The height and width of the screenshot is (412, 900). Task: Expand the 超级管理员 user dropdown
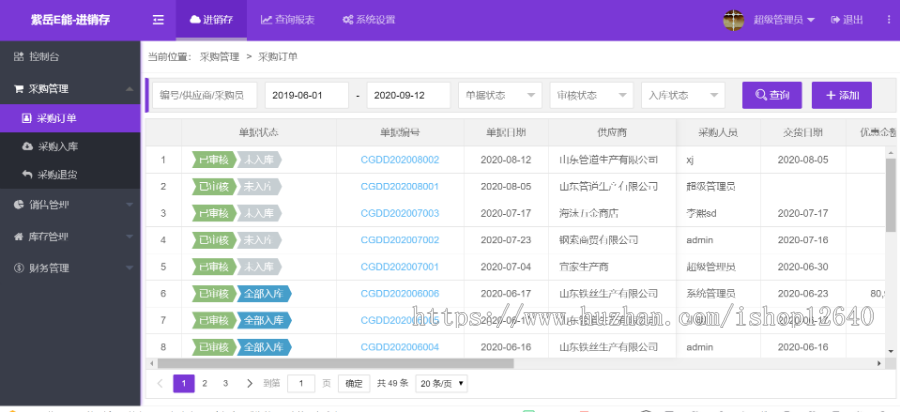pos(784,20)
